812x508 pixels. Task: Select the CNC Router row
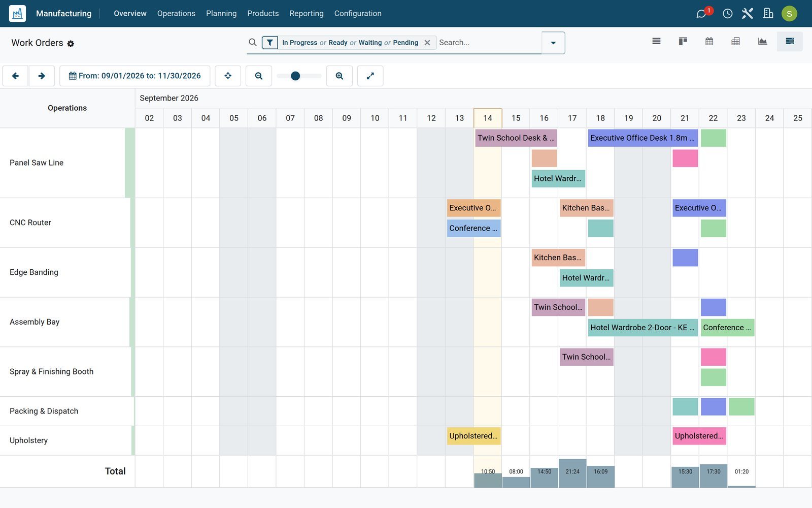point(67,223)
